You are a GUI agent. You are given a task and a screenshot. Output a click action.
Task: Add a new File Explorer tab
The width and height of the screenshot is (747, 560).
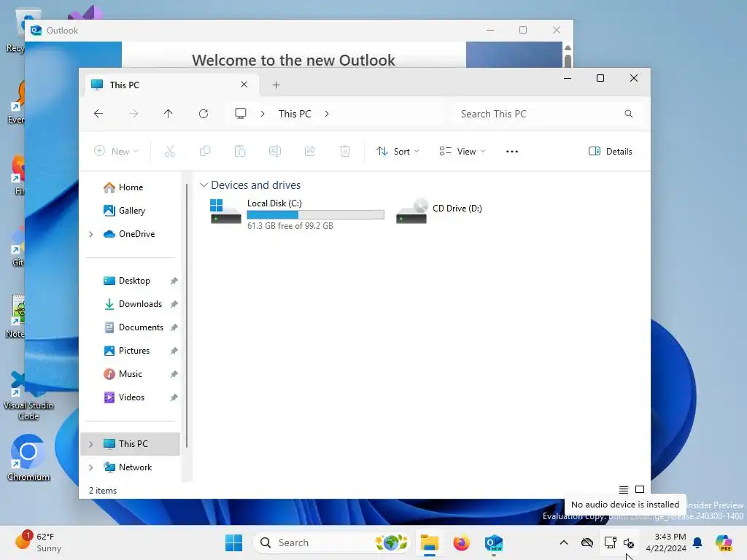[276, 85]
